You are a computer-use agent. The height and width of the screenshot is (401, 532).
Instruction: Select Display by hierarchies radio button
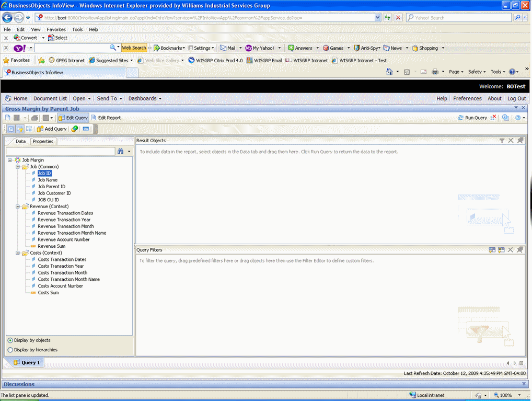click(10, 350)
